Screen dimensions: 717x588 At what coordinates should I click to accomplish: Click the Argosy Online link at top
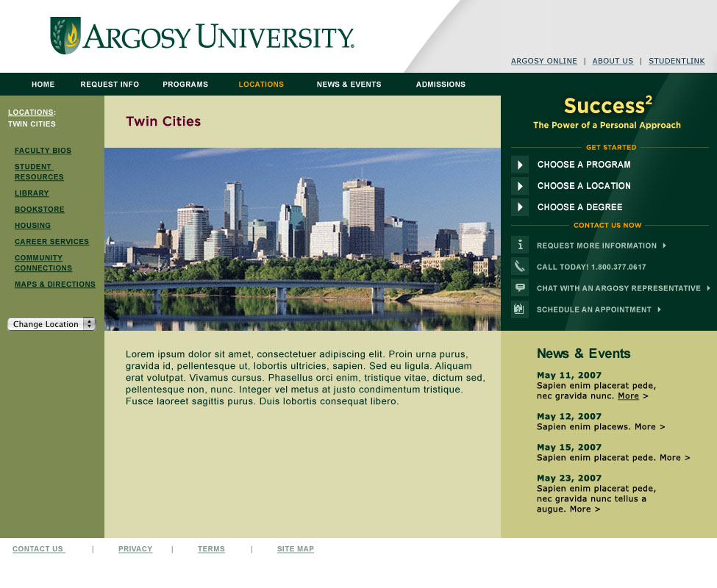(544, 62)
